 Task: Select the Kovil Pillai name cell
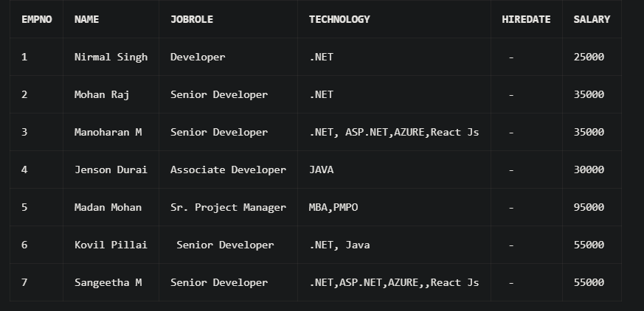point(111,245)
